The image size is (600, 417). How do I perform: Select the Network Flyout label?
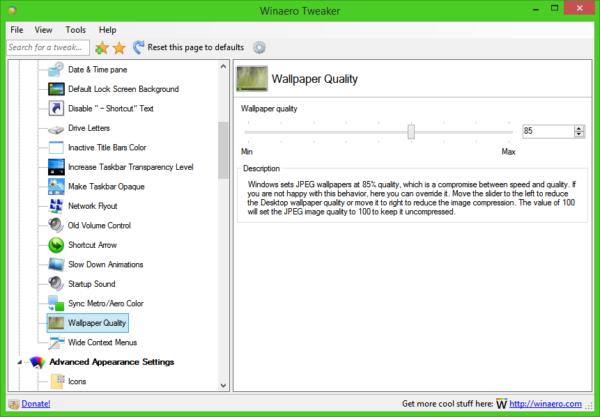[93, 206]
